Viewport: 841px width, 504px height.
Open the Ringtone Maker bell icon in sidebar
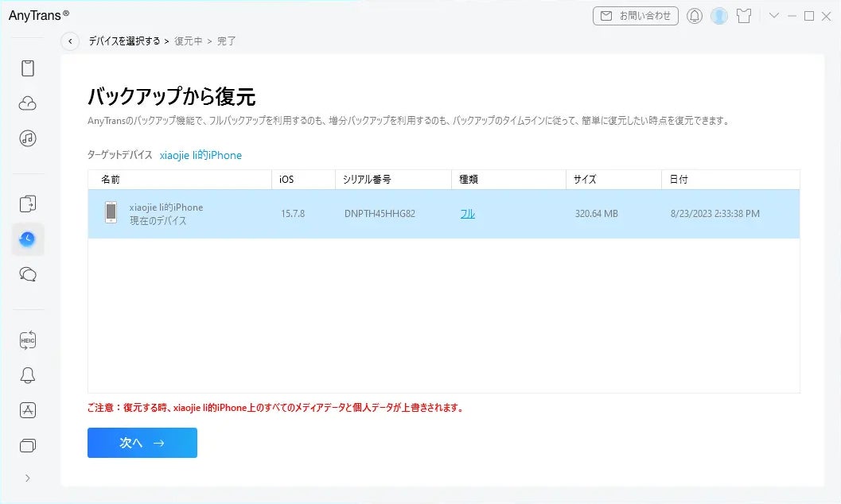28,375
